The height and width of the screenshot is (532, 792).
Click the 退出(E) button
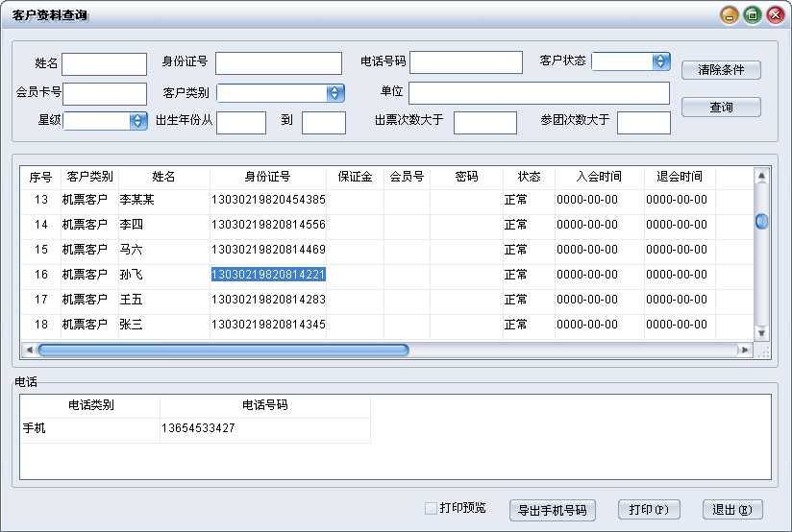pyautogui.click(x=732, y=510)
